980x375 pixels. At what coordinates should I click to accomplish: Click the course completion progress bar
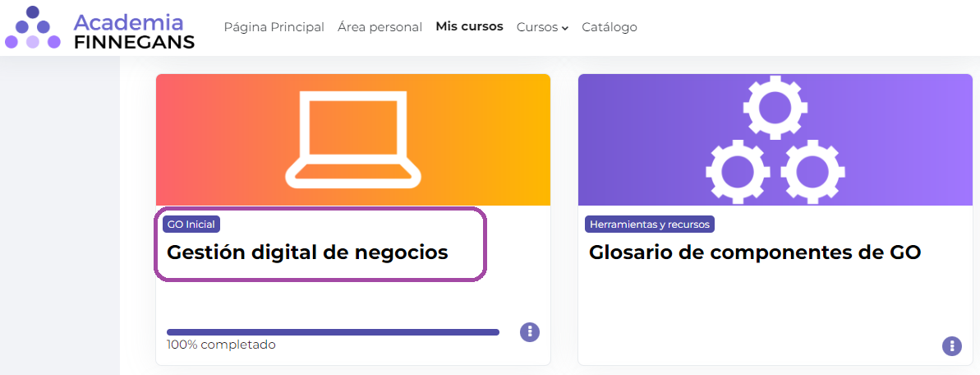[x=333, y=332]
